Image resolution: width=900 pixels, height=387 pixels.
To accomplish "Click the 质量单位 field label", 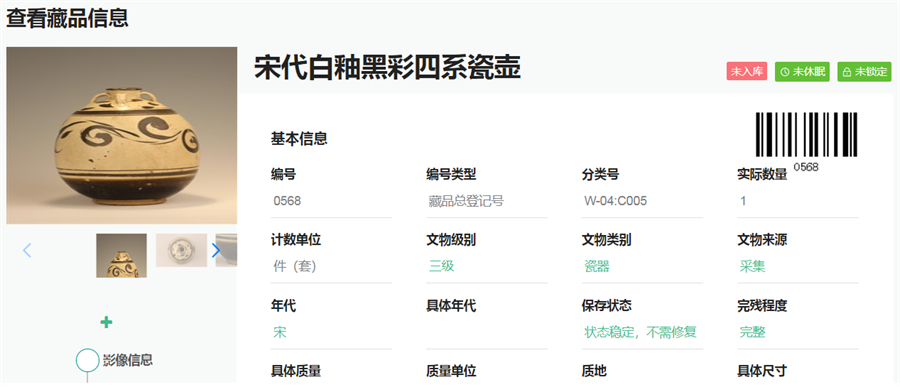I will coord(451,371).
